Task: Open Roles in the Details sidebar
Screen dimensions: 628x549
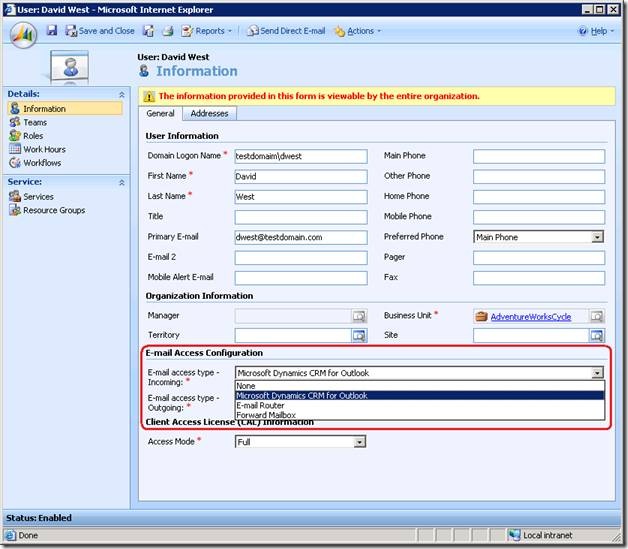Action: click(35, 136)
